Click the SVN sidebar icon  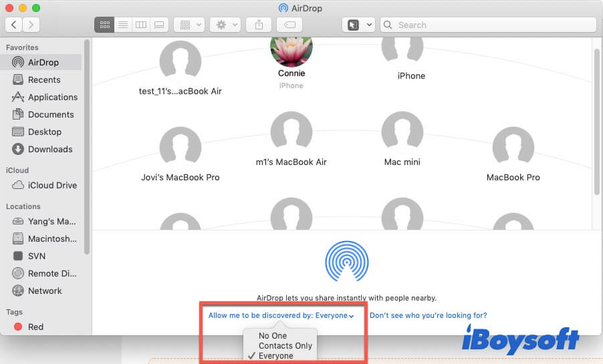pyautogui.click(x=17, y=256)
